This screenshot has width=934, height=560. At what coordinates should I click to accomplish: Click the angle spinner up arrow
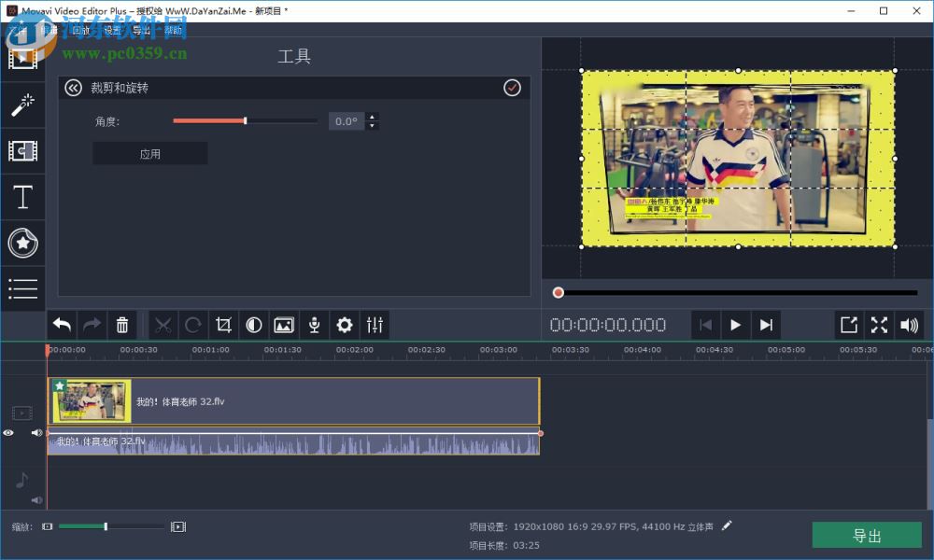click(372, 116)
